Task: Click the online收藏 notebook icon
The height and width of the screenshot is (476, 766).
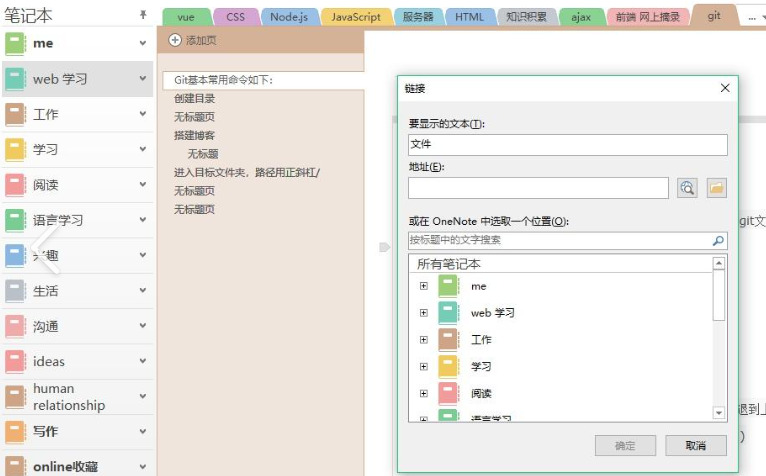Action: [x=15, y=466]
